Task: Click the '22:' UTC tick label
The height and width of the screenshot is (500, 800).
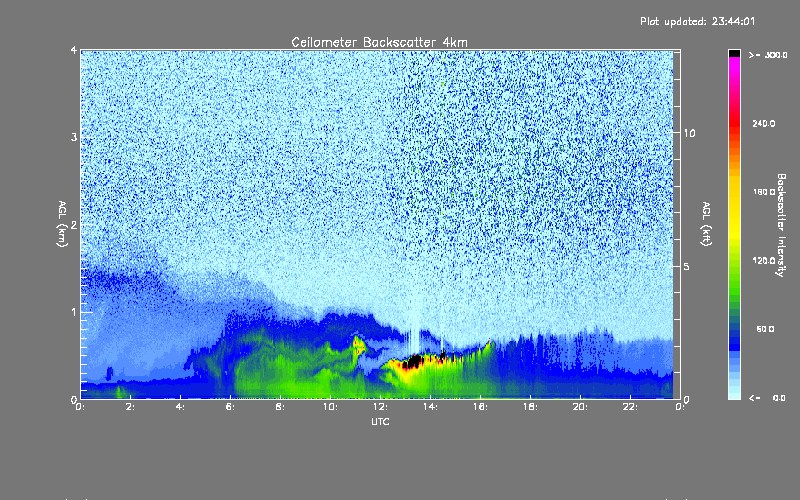Action: pyautogui.click(x=630, y=407)
